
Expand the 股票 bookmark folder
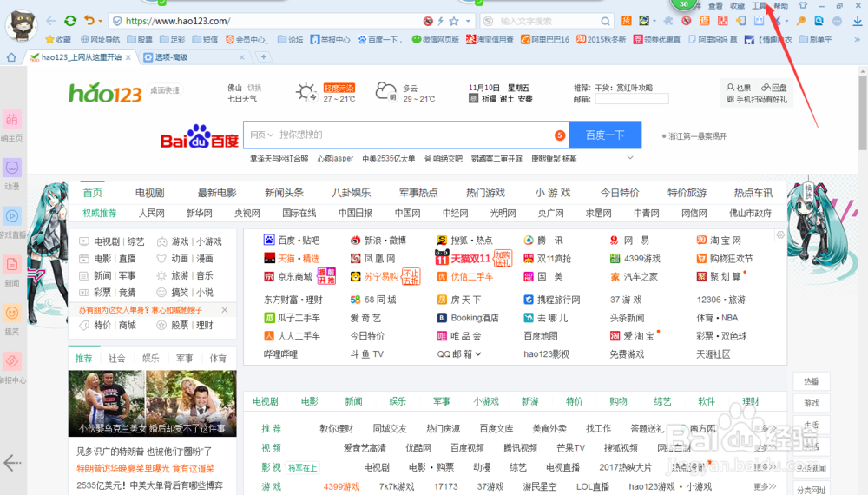coord(140,39)
